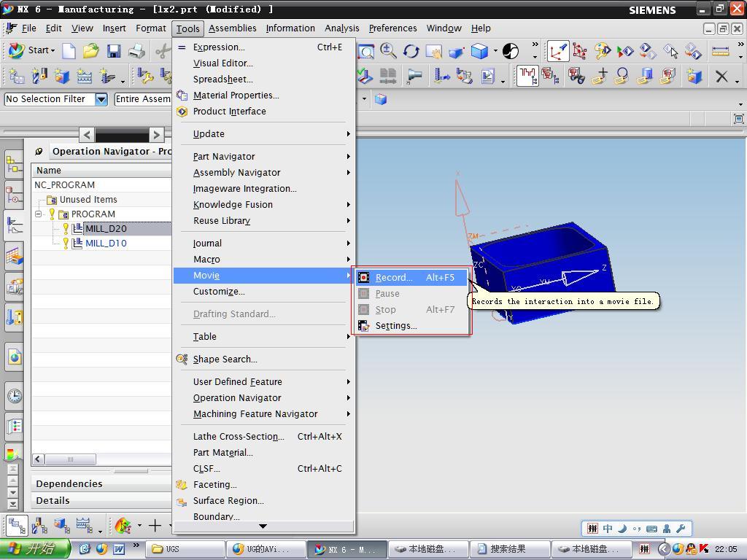The height and width of the screenshot is (560, 747).
Task: Open the Assemblies menu
Action: pos(233,28)
